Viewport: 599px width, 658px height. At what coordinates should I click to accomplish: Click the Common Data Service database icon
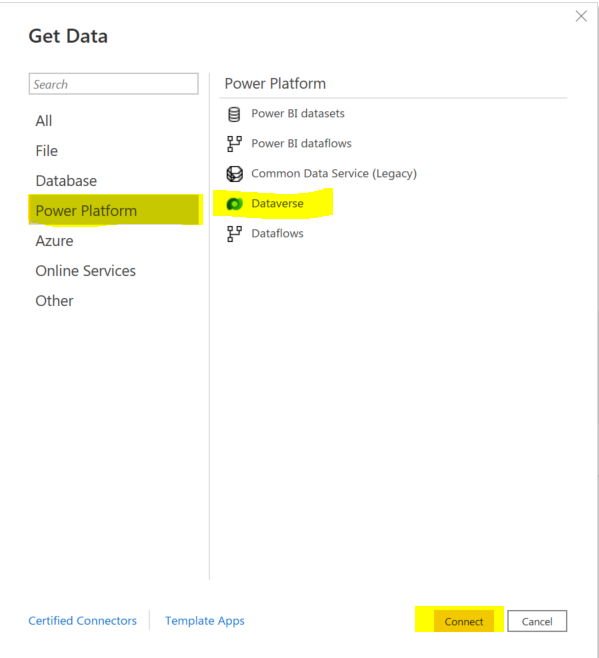coord(234,173)
